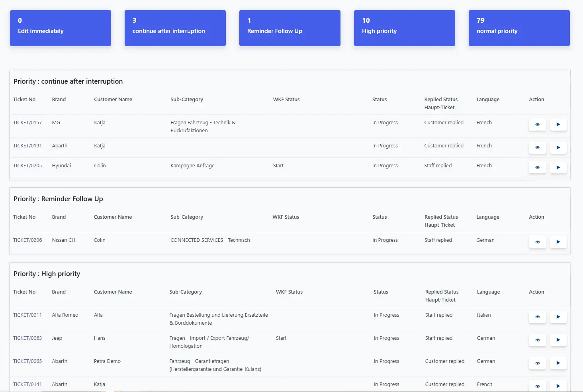Screen dimensions: 583x392
Task: Click customer name 'Hans'
Action: click(100, 338)
